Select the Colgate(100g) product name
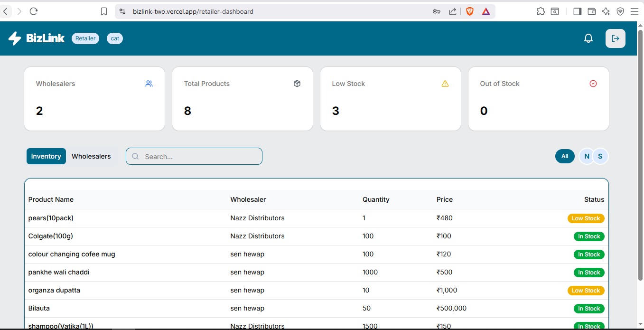This screenshot has height=330, width=644. coord(51,236)
